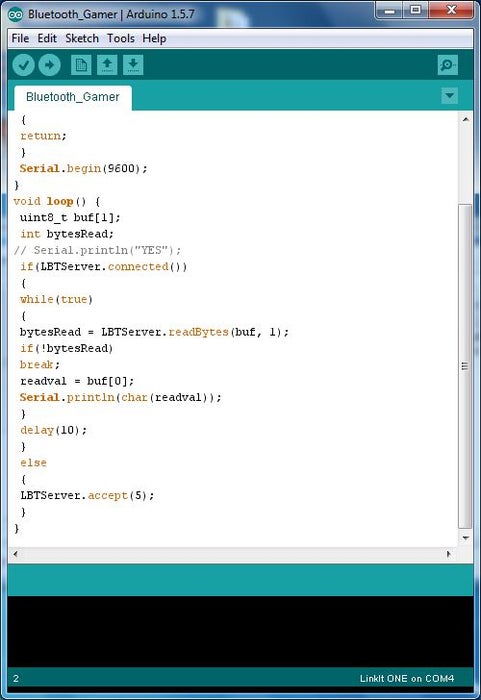The image size is (481, 700).
Task: Open the Serial Monitor magnifier icon
Action: pyautogui.click(x=448, y=65)
